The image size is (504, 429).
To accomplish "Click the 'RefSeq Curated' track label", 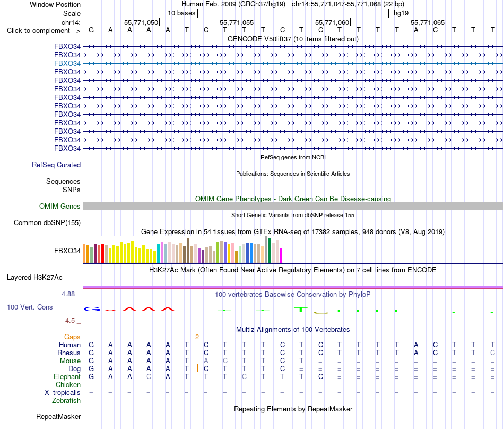I will (56, 165).
